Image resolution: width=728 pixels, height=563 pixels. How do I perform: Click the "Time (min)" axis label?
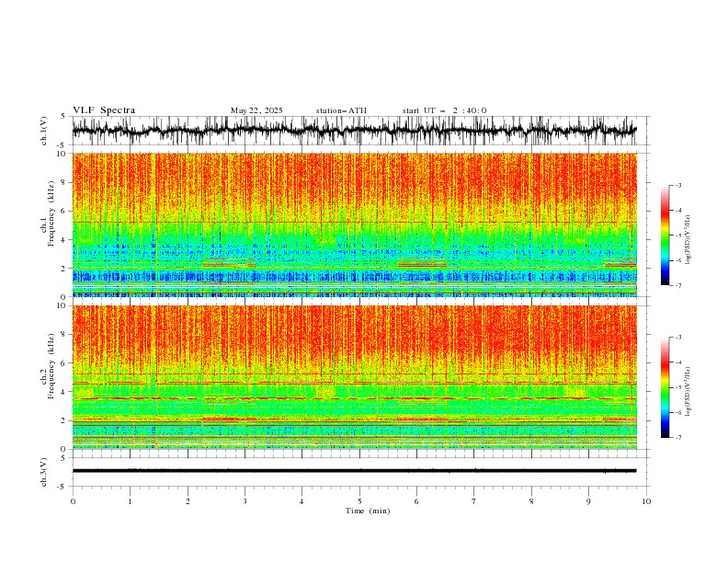368,511
